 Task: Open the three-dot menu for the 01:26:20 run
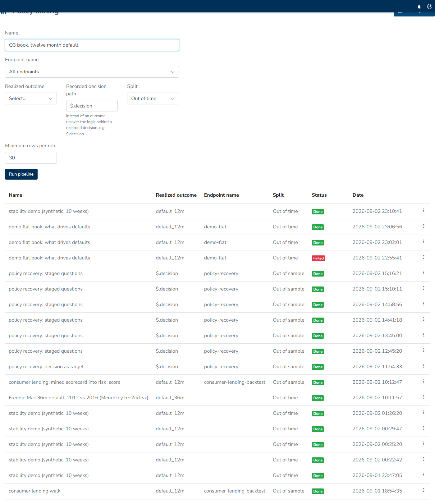424,413
